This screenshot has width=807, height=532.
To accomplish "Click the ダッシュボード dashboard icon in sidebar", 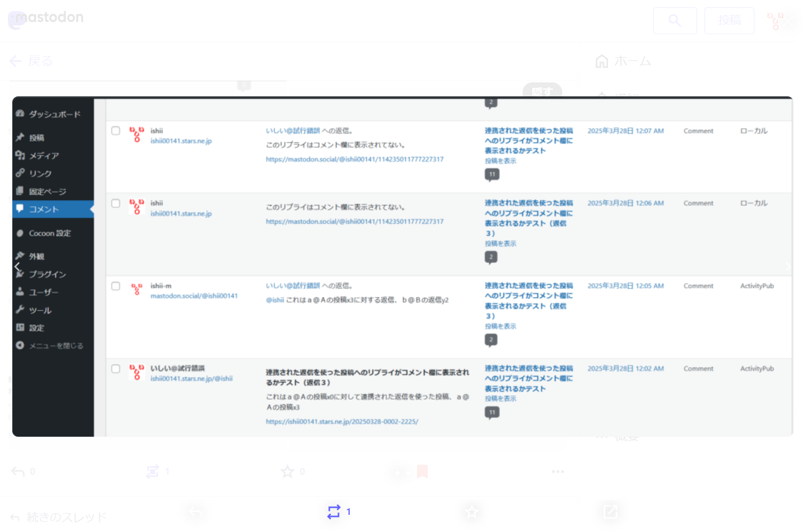I will pyautogui.click(x=20, y=114).
